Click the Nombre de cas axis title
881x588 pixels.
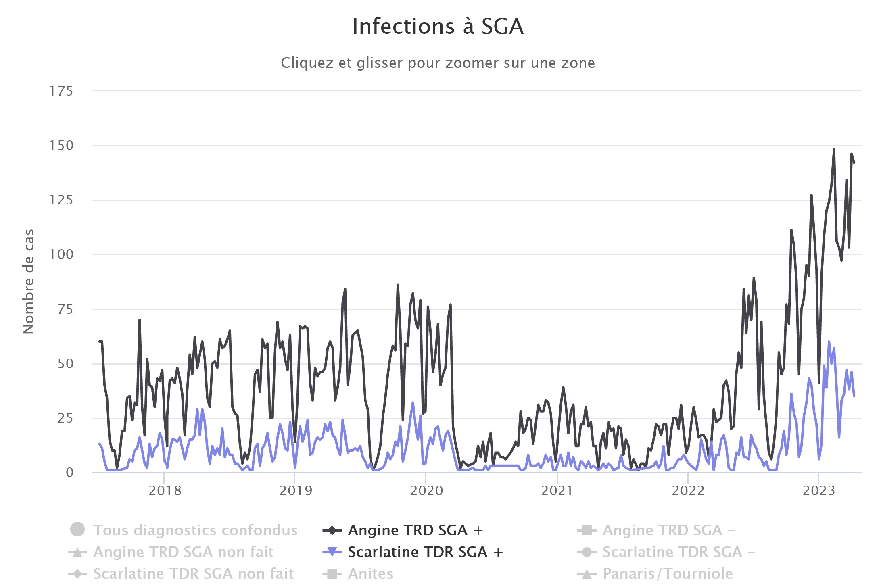[x=29, y=281]
